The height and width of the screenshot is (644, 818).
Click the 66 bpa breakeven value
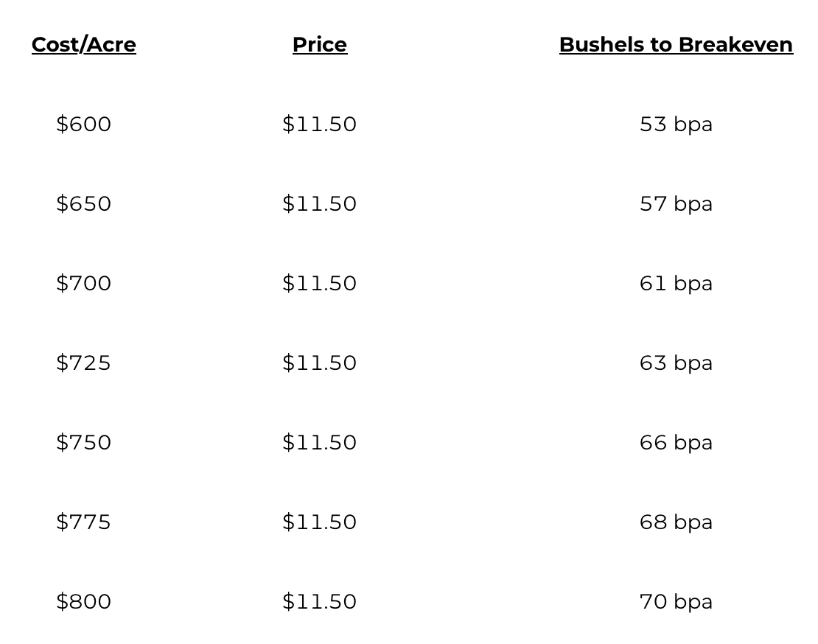tap(676, 442)
